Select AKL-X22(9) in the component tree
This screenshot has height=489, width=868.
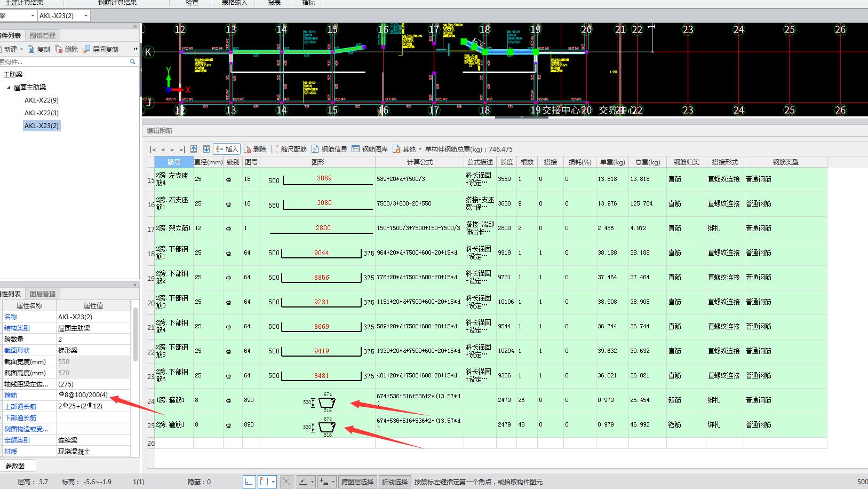[x=42, y=100]
